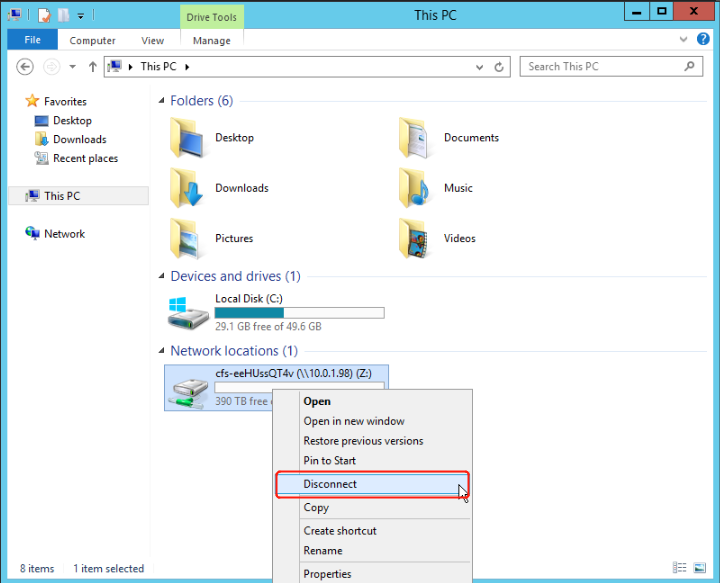
Task: Click the New folder quick access icon
Action: coord(63,15)
